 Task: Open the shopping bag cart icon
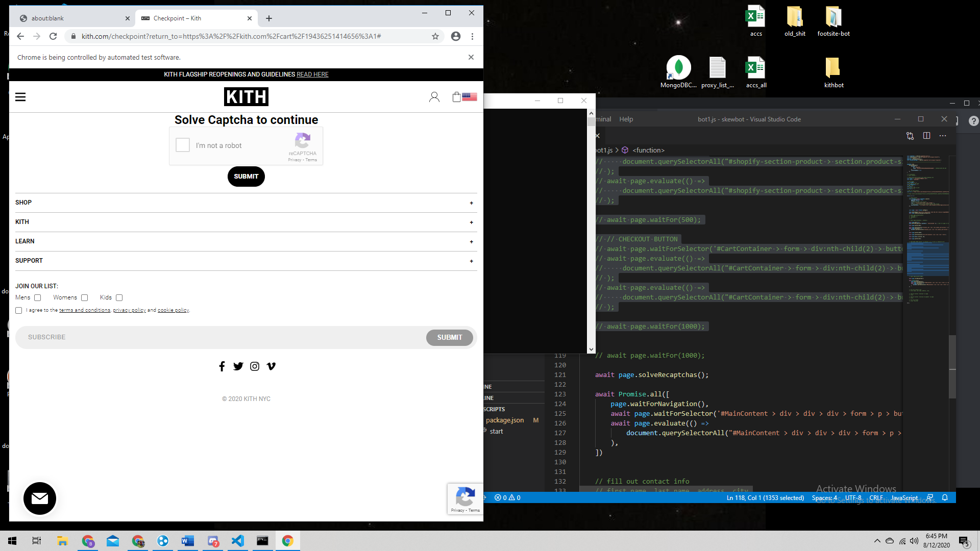456,97
